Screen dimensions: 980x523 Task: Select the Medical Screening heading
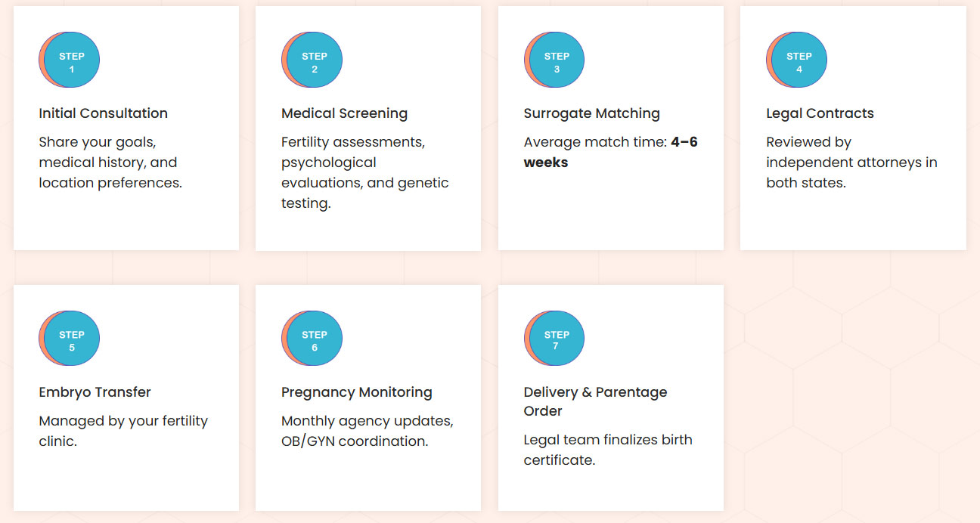click(344, 113)
